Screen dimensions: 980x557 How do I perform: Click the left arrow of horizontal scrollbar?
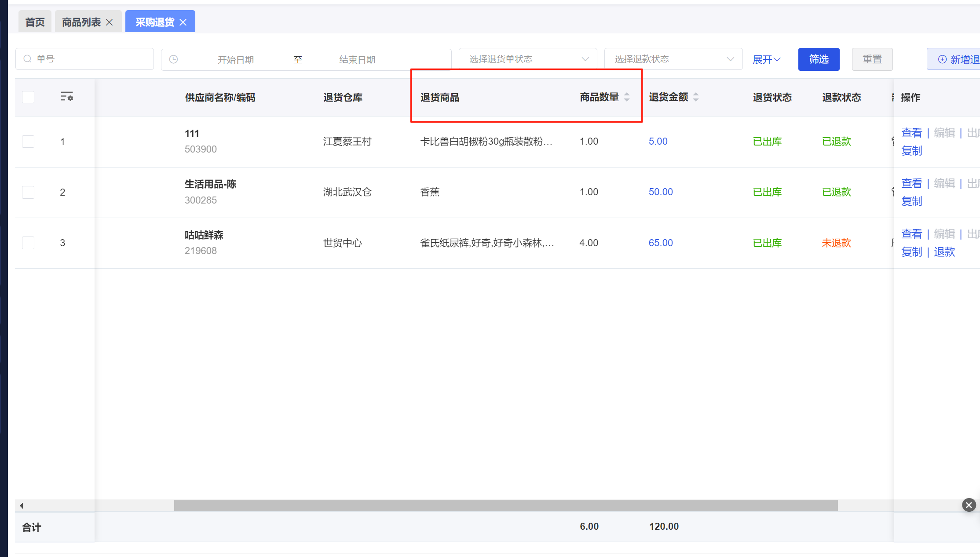pos(21,506)
